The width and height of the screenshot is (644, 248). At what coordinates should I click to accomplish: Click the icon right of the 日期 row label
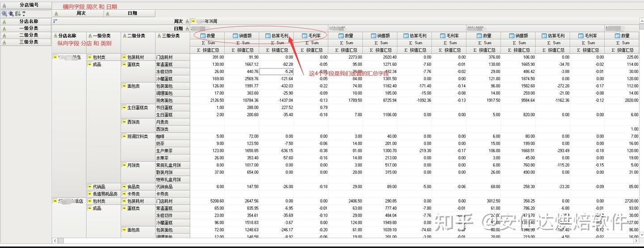(187, 29)
